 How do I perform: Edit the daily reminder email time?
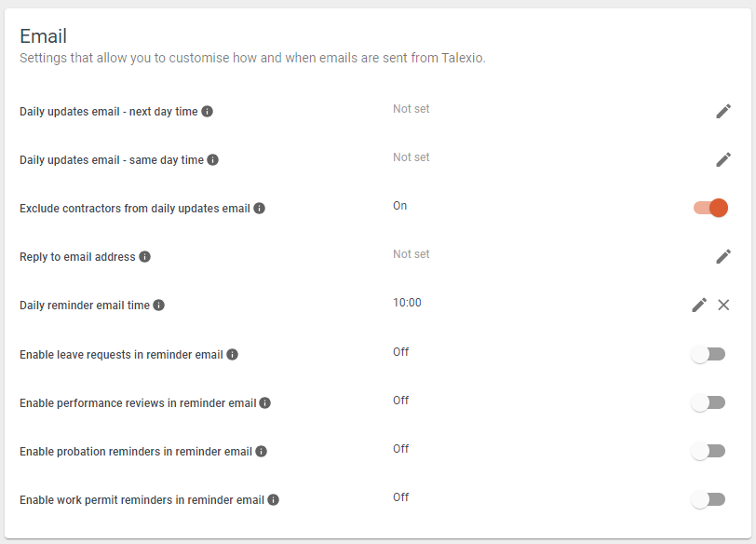[699, 305]
